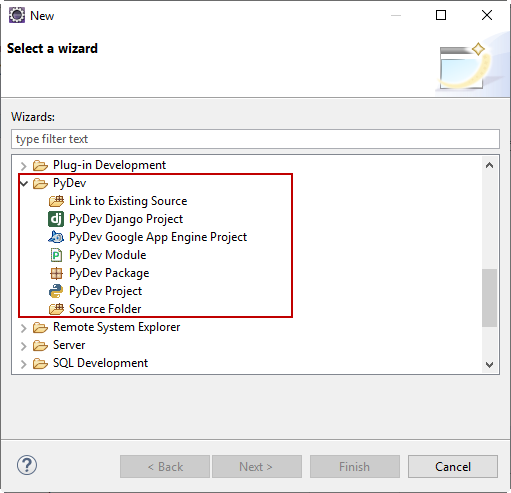Click the Finish button
The height and width of the screenshot is (493, 511).
tap(355, 467)
